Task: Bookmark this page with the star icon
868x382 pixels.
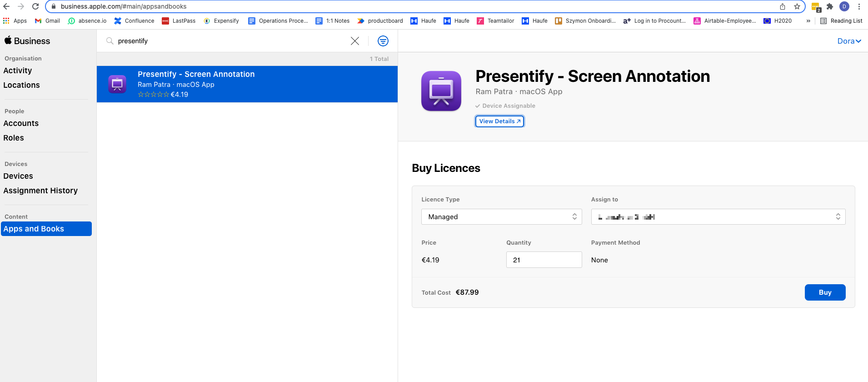Action: [x=797, y=6]
